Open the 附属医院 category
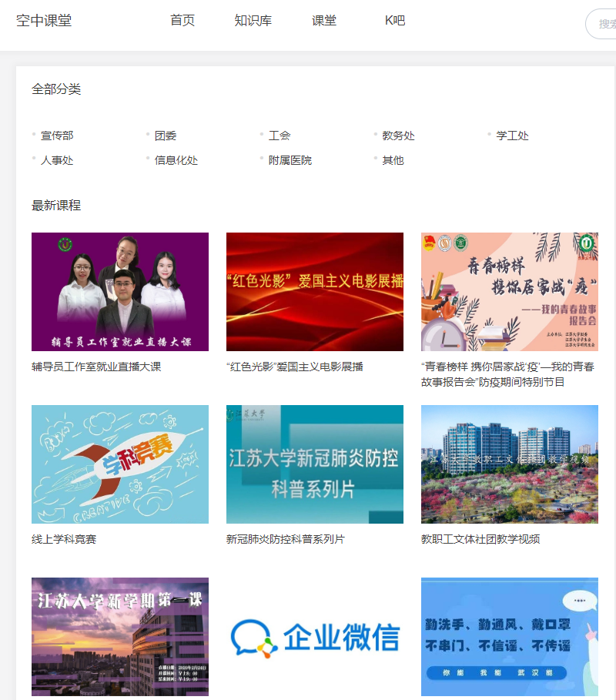Screen dimensions: 616x700 point(290,160)
